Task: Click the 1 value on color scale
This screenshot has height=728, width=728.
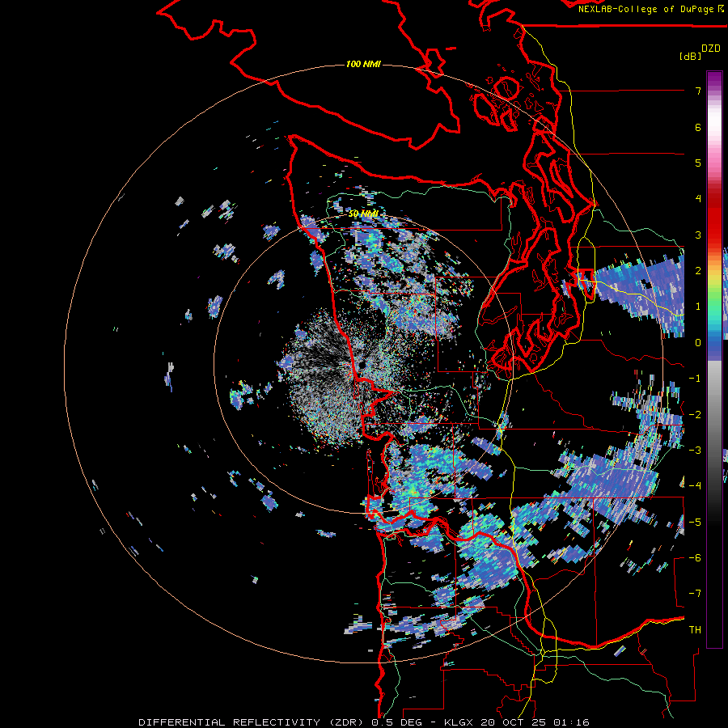Action: 698,307
